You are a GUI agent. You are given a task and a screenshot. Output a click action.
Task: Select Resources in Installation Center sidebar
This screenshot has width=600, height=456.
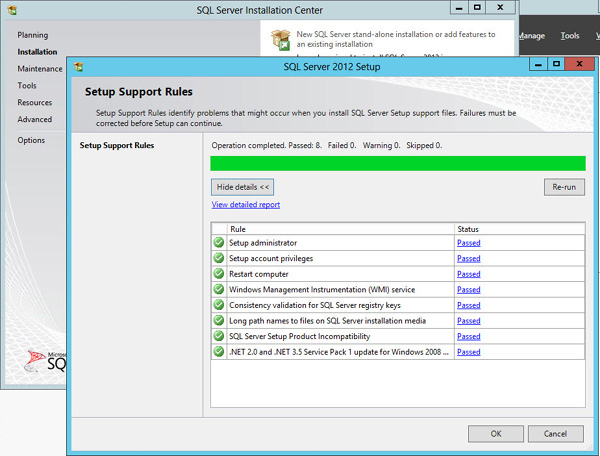(x=34, y=103)
